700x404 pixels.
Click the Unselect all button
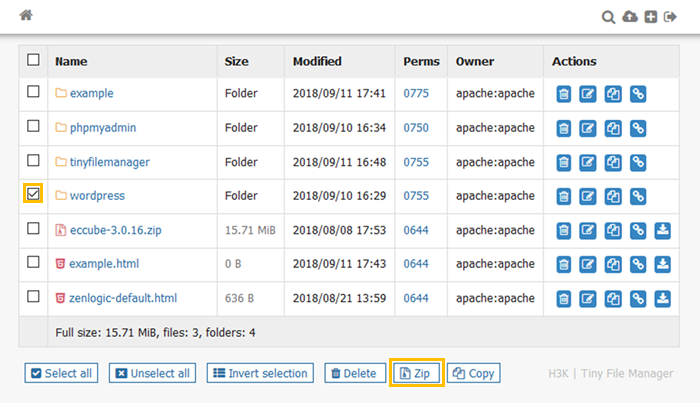tap(151, 373)
